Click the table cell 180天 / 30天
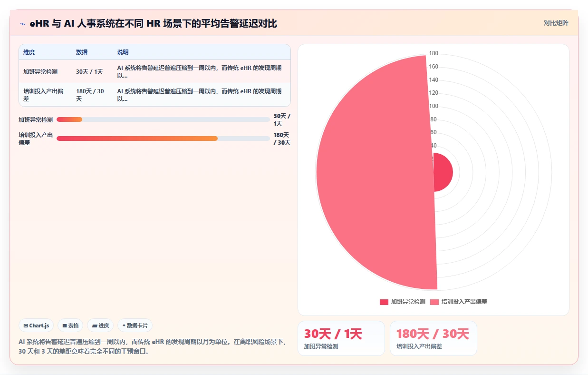This screenshot has width=588, height=375. [x=92, y=95]
